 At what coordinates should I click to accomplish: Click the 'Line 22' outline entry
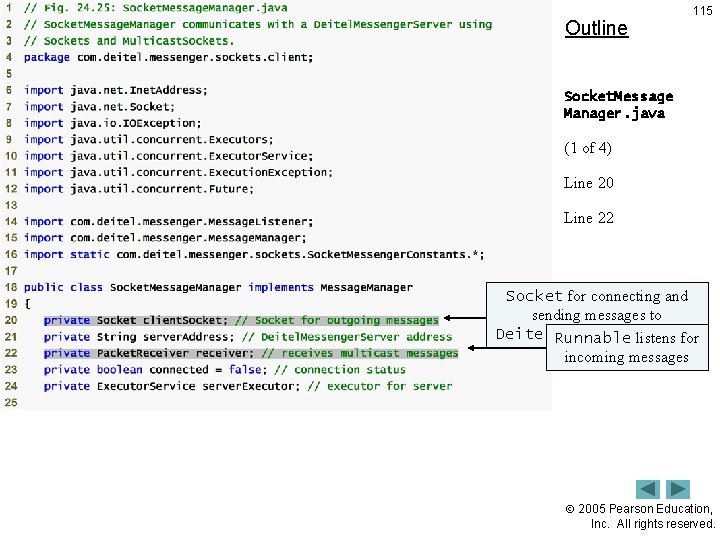(588, 218)
